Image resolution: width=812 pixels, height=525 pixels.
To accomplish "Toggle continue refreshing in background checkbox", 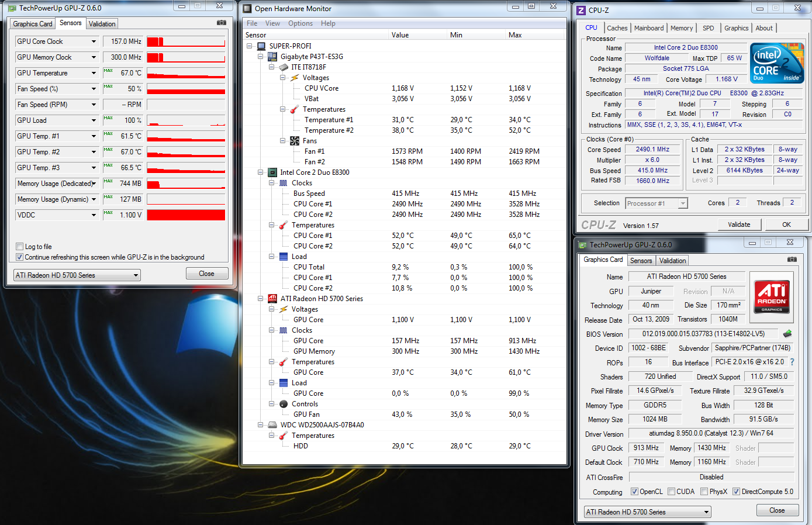I will click(20, 257).
